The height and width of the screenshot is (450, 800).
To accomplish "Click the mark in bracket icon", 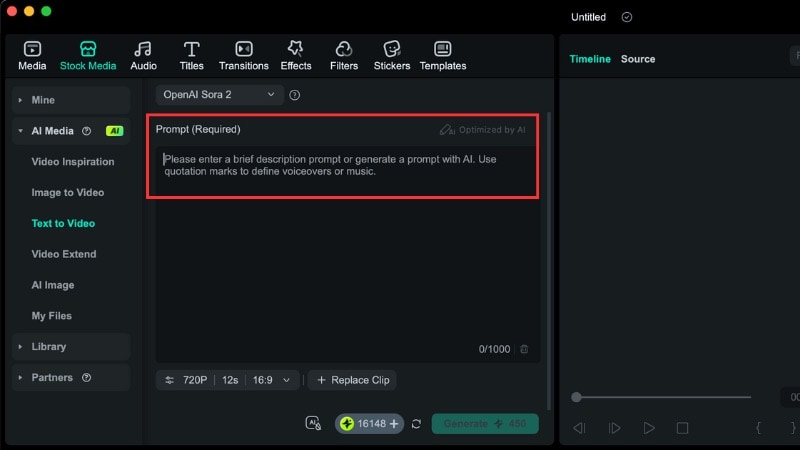I will coord(758,428).
